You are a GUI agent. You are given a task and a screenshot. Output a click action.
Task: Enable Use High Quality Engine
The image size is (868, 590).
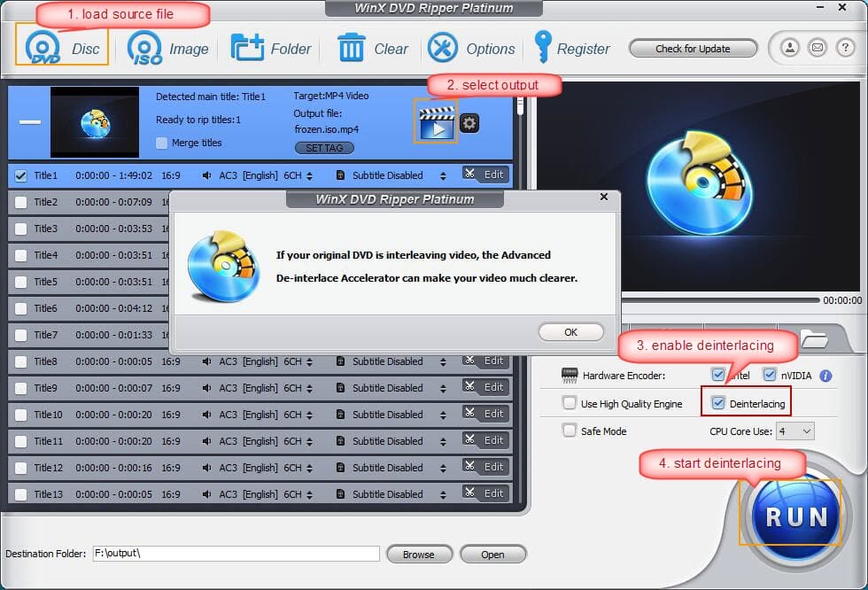(x=570, y=403)
